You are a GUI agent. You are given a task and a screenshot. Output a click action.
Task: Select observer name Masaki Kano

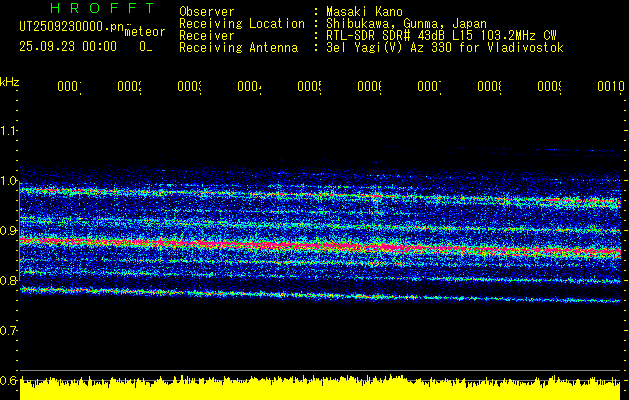click(364, 12)
